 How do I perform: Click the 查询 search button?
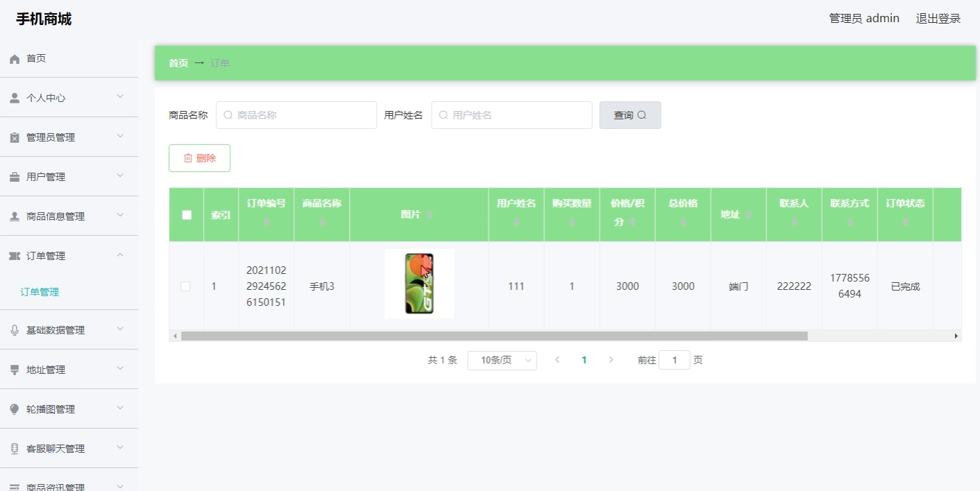[630, 115]
